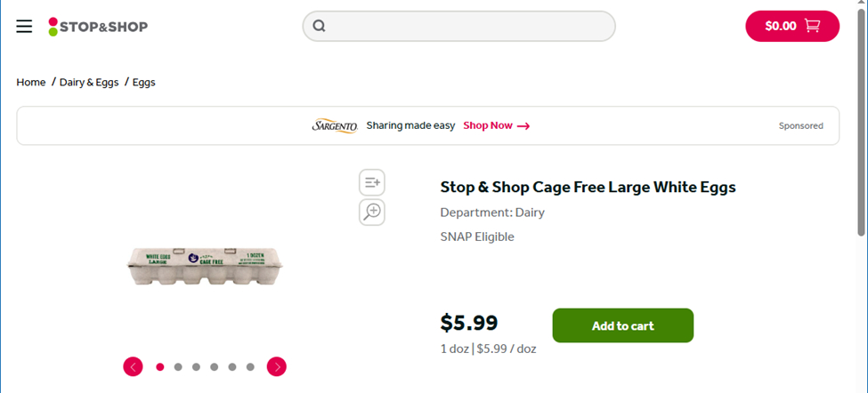Image resolution: width=868 pixels, height=393 pixels.
Task: Select the second image carousel dot
Action: [178, 366]
